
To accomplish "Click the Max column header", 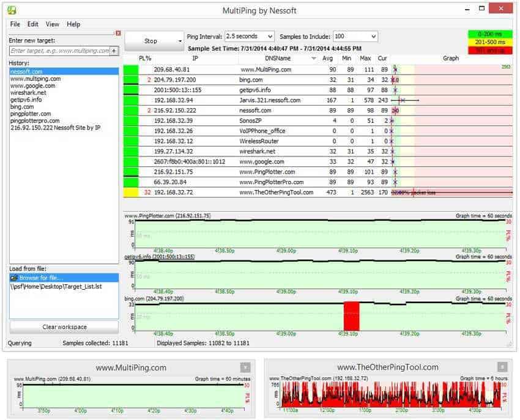I will click(x=365, y=58).
